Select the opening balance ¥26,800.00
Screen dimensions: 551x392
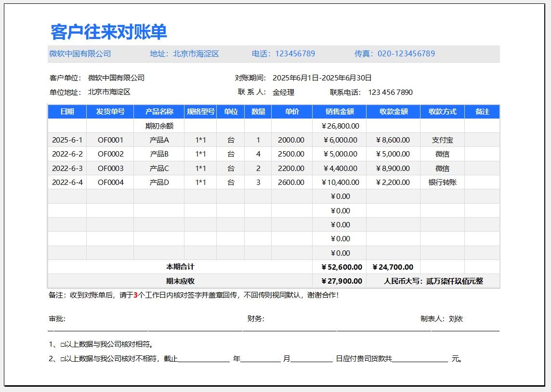click(x=340, y=126)
